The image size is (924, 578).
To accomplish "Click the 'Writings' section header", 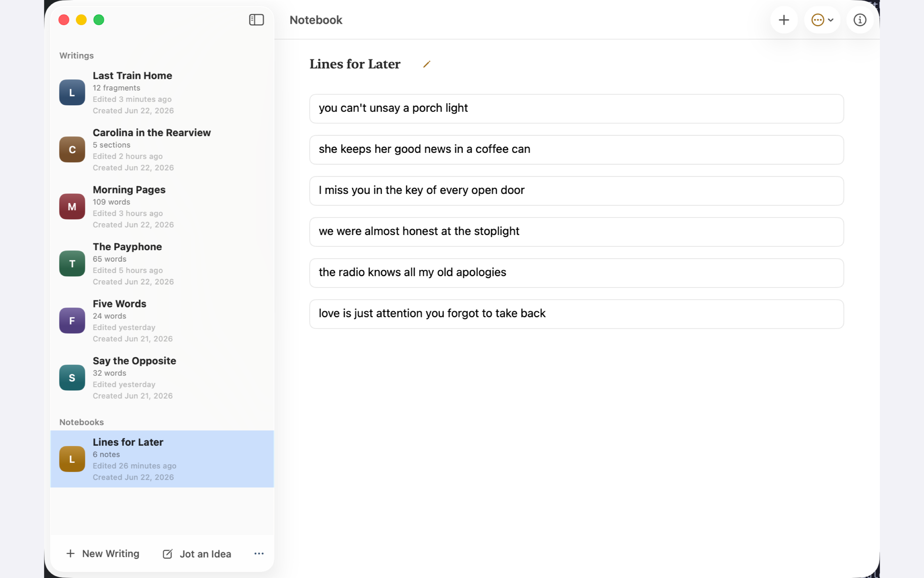I will coord(76,56).
